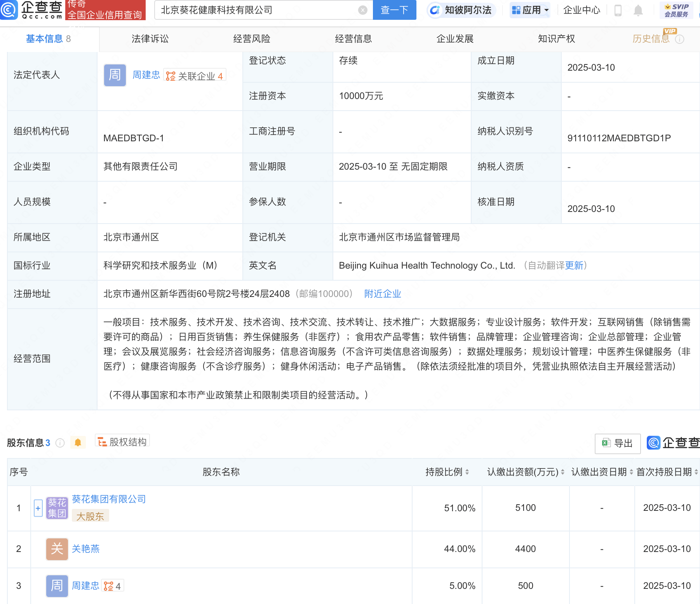Open legal representative 周建忠 link
Image resolution: width=700 pixels, height=604 pixels.
[146, 75]
